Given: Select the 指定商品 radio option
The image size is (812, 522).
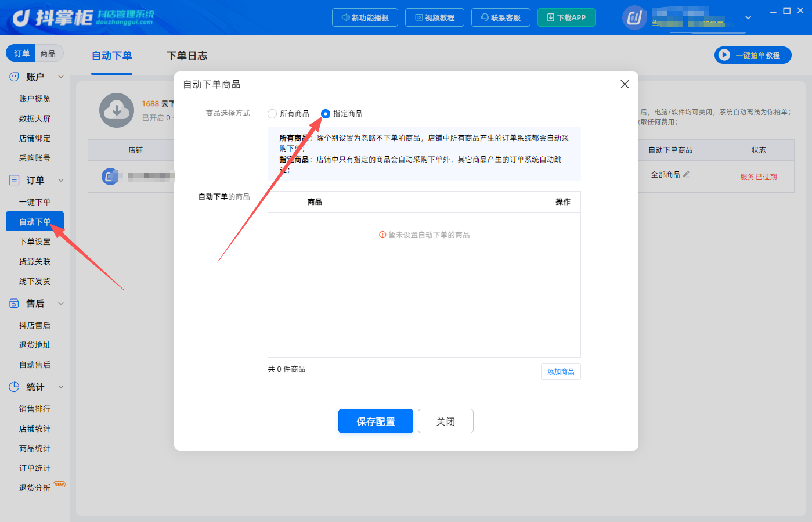Looking at the screenshot, I should pyautogui.click(x=326, y=114).
